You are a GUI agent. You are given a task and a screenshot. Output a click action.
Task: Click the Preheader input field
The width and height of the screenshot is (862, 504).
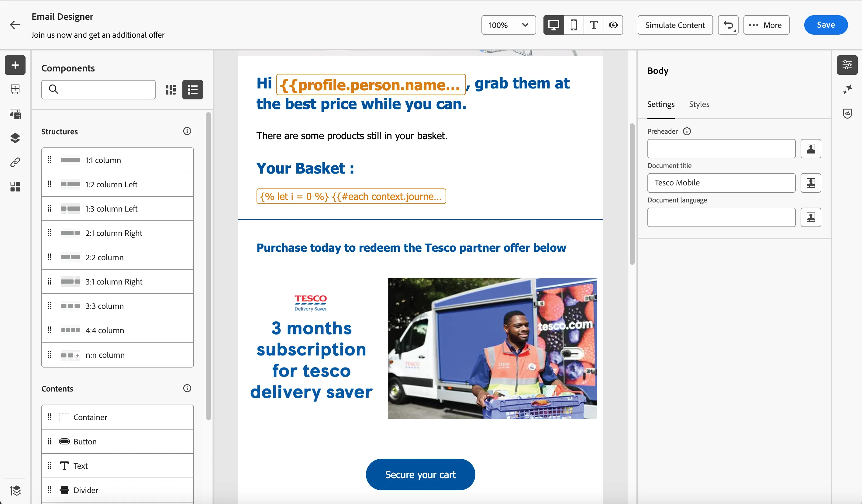721,149
